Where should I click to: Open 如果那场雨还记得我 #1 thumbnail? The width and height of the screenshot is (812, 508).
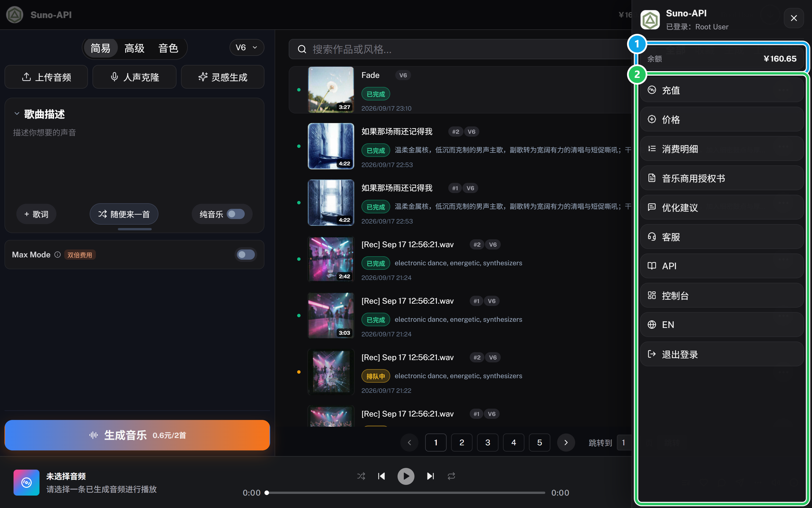pos(331,202)
